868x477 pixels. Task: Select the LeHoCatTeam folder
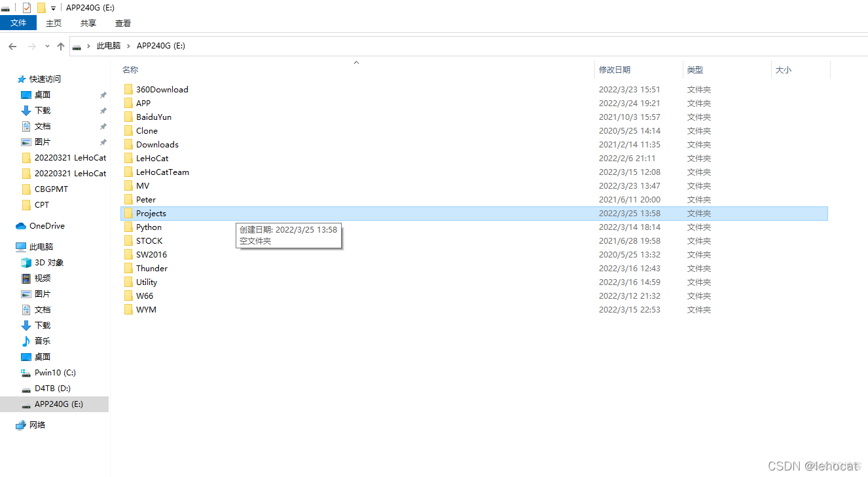pyautogui.click(x=162, y=172)
